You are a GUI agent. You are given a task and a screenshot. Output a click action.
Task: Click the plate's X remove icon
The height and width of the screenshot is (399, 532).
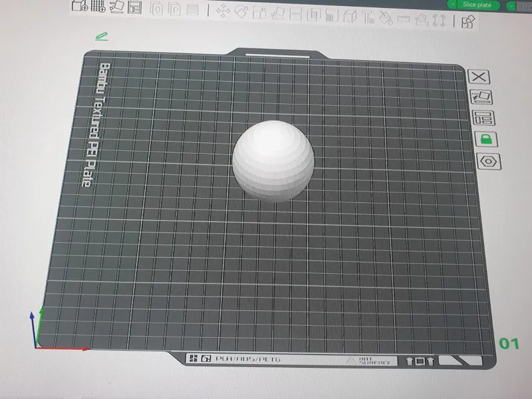[479, 76]
